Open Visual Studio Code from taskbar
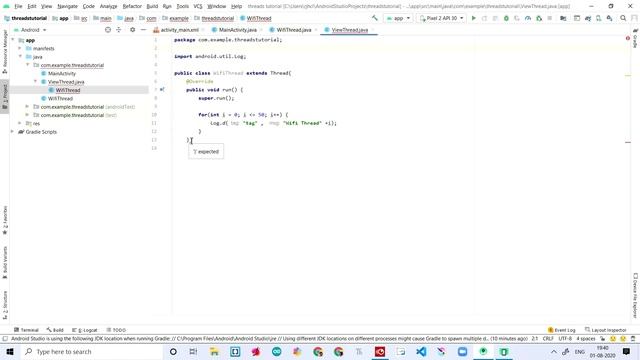Viewport: 640px width, 360px height. coord(421,351)
